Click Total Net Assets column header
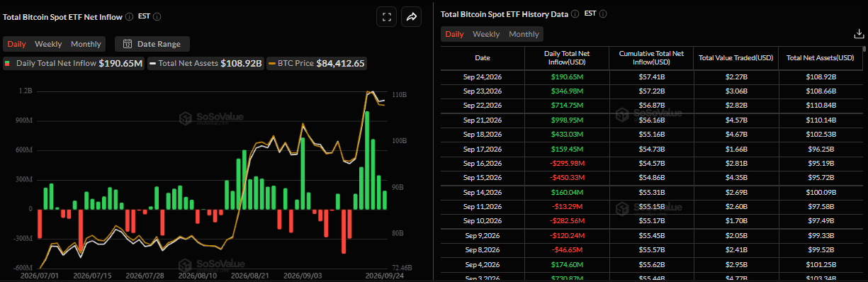 820,57
